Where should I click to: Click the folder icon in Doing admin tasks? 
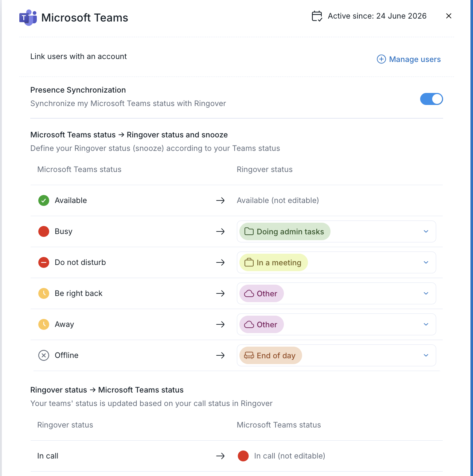[249, 231]
